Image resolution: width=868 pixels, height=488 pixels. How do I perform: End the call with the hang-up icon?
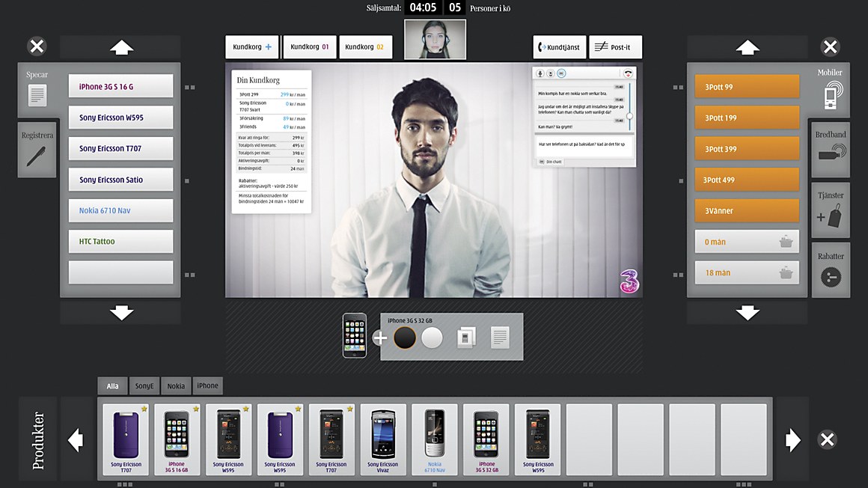[628, 73]
